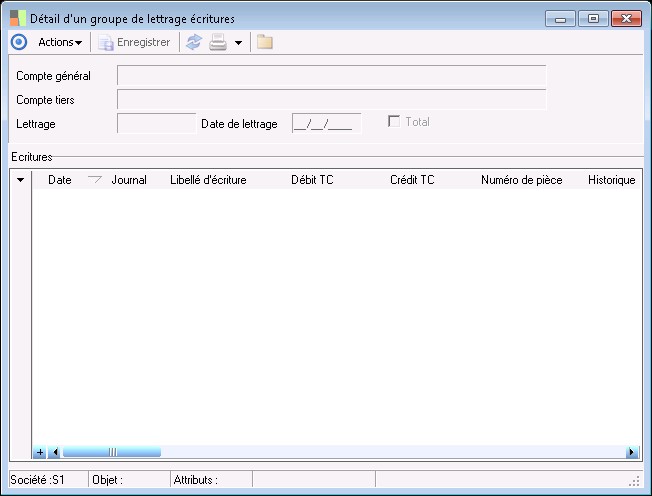Close the Détail d'un groupe window
This screenshot has width=652, height=496.
tap(626, 19)
